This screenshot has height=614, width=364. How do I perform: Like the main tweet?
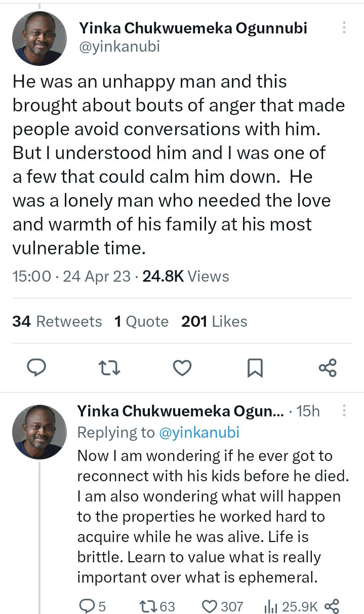tap(182, 368)
